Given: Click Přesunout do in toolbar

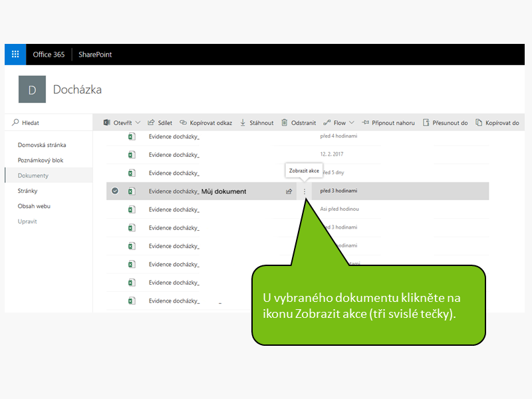Looking at the screenshot, I should 446,123.
